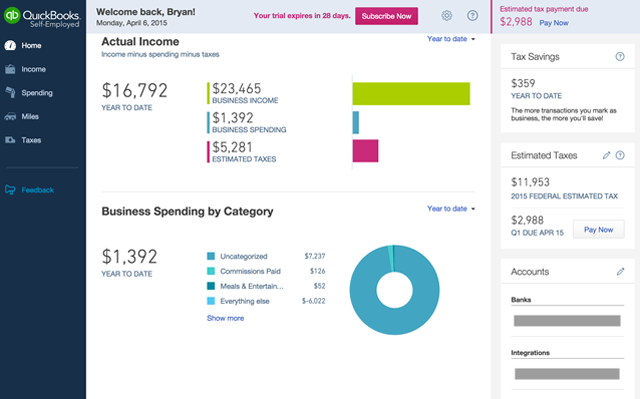Click the Uncategorized color swatch in legend
640x399 pixels.
[x=211, y=256]
